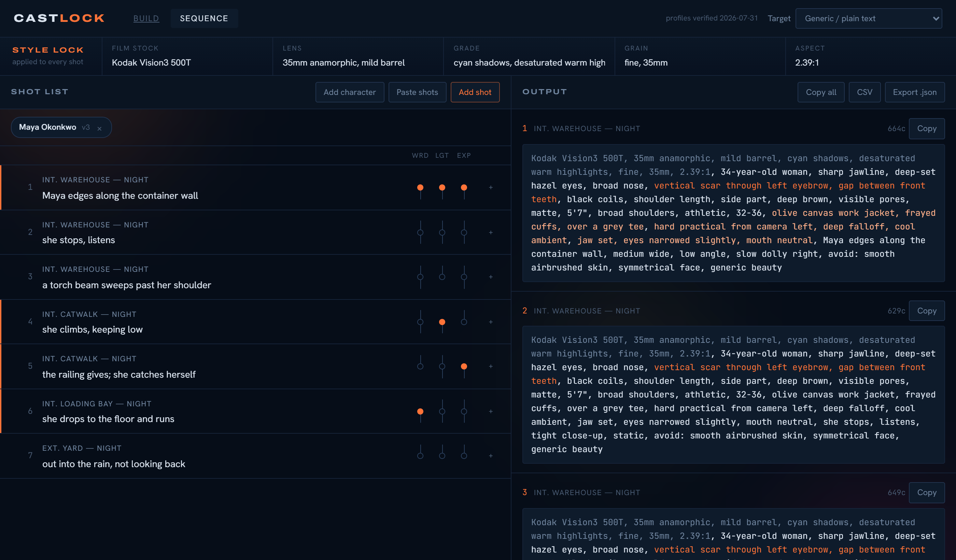Image resolution: width=956 pixels, height=560 pixels.
Task: Enable LGT override on torch beam shot 3
Action: click(442, 277)
